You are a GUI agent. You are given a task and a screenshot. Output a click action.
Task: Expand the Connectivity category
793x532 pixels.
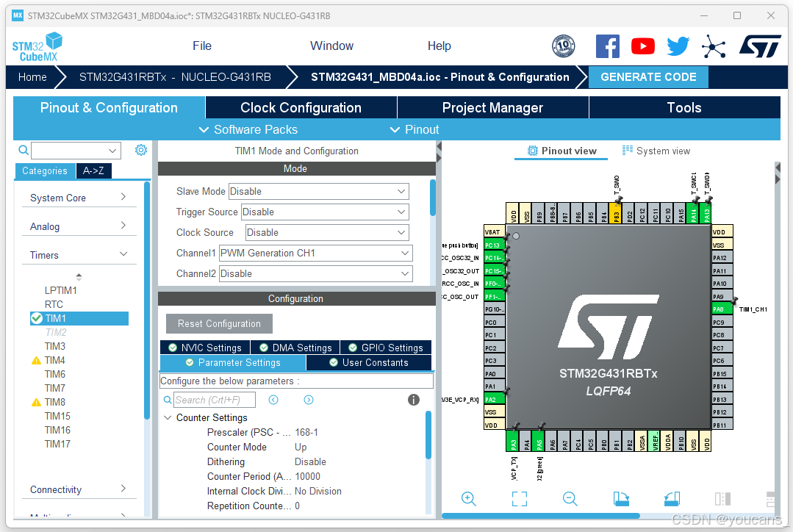coord(79,489)
